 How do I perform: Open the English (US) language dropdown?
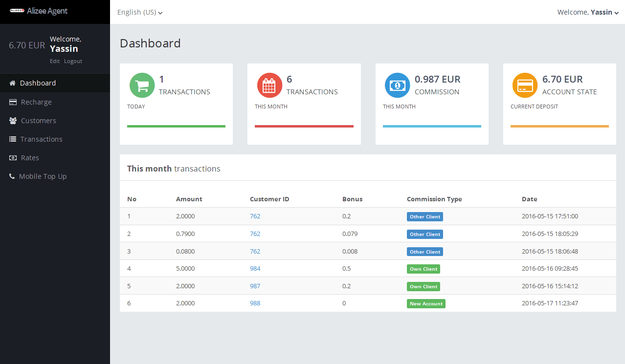(x=140, y=12)
